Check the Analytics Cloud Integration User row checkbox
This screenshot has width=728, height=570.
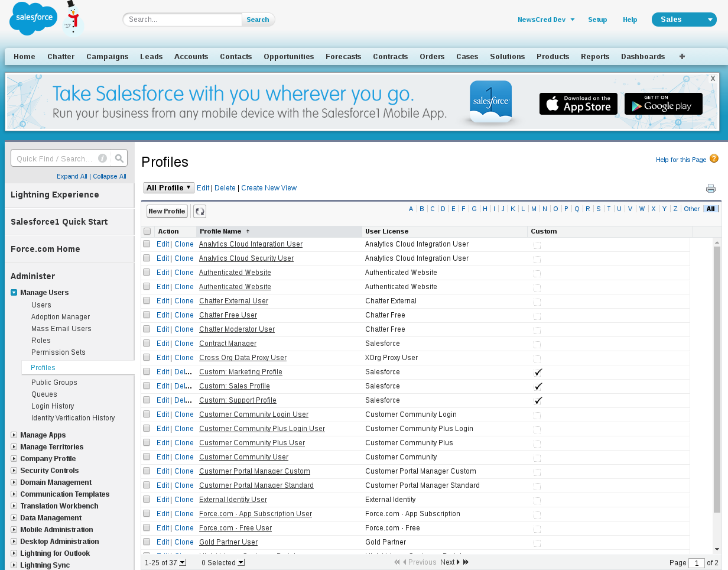coord(147,244)
